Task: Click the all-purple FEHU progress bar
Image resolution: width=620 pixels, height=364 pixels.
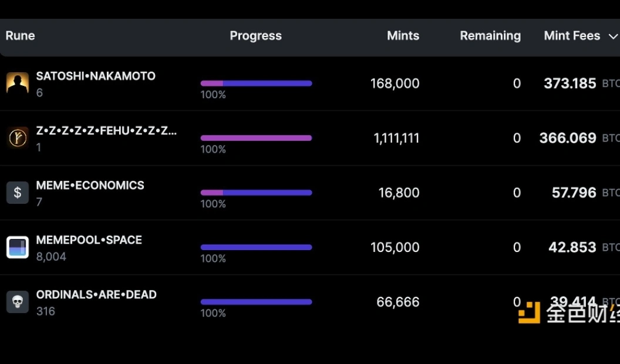Action: 256,138
